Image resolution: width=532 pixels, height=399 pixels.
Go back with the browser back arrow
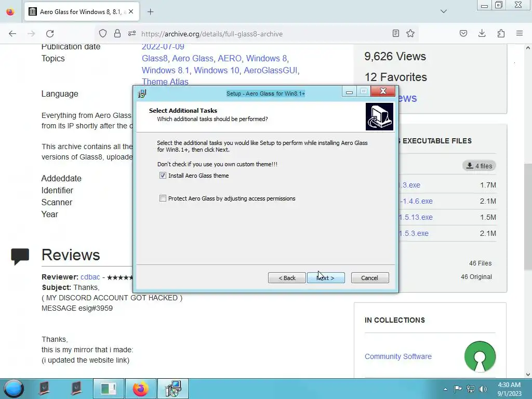click(x=12, y=34)
